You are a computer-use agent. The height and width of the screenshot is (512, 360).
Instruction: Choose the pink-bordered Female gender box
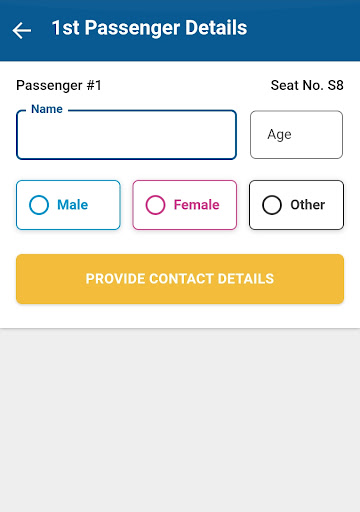[x=185, y=205]
